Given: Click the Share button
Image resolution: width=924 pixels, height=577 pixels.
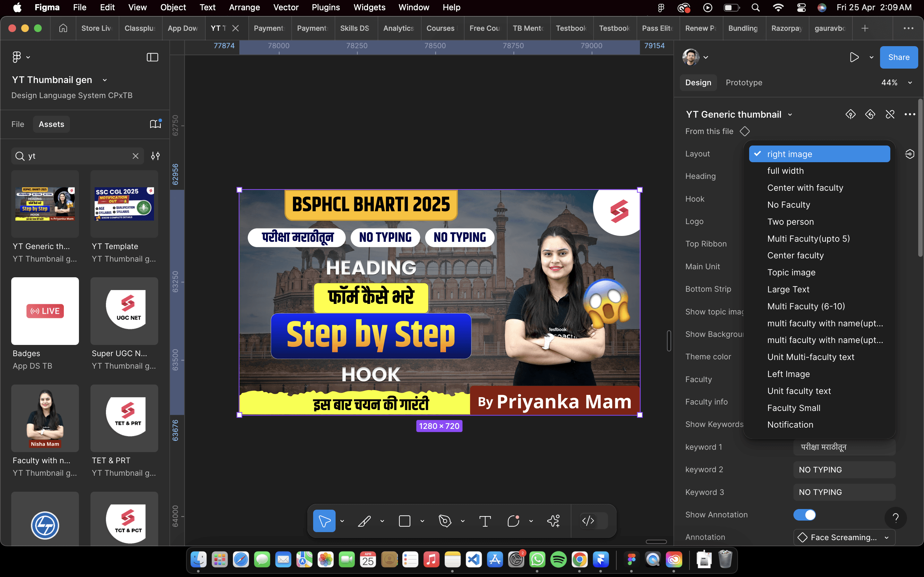Looking at the screenshot, I should tap(898, 57).
